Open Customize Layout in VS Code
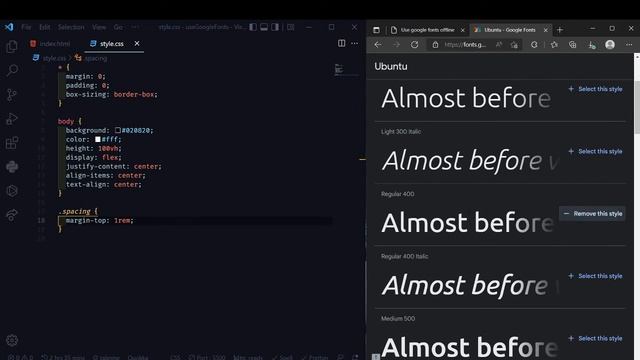The image size is (640, 360). coord(291,27)
